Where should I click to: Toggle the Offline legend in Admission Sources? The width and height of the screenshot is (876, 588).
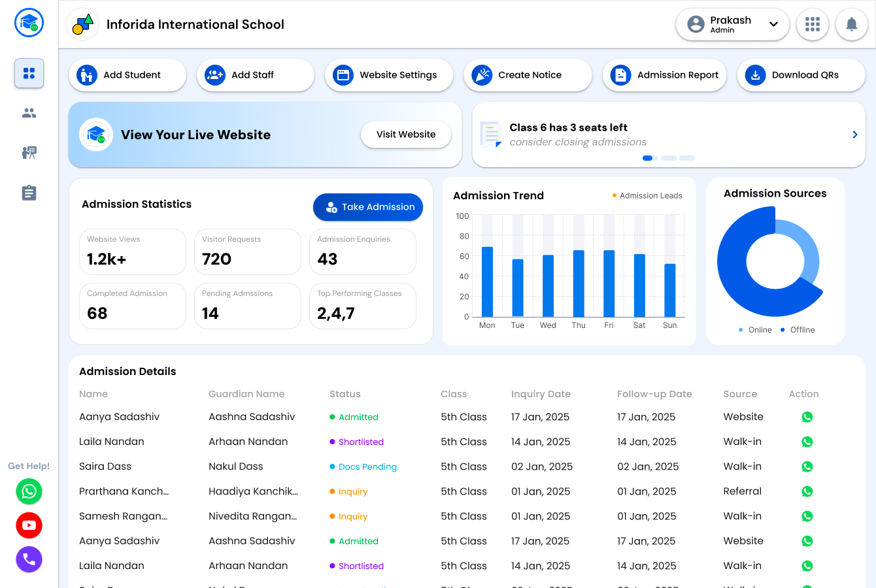click(797, 330)
